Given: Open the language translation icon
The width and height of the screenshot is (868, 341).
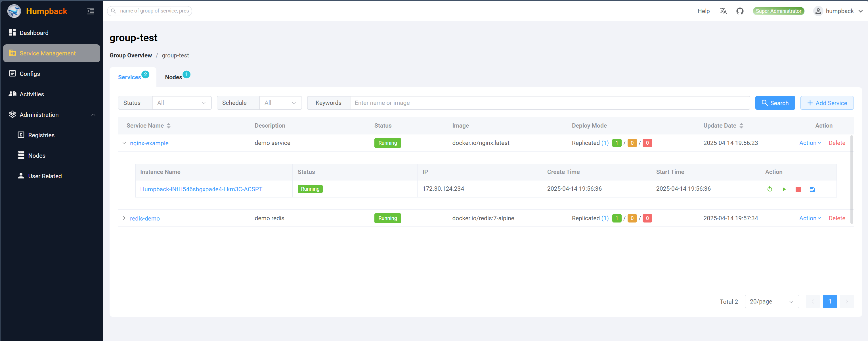Looking at the screenshot, I should (723, 11).
